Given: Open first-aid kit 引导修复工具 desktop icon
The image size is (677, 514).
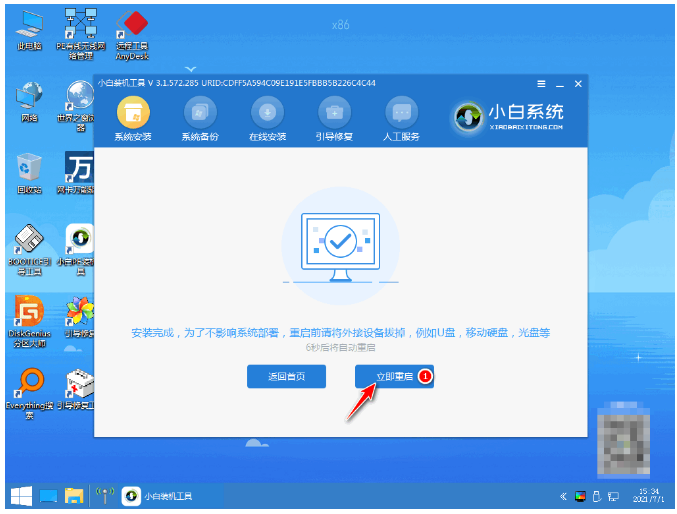Looking at the screenshot, I should (x=79, y=389).
